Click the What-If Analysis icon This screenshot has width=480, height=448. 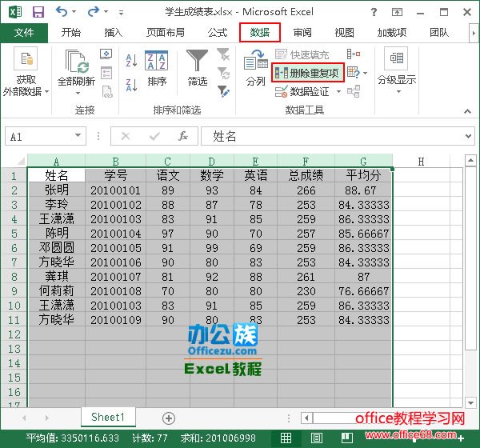click(354, 73)
